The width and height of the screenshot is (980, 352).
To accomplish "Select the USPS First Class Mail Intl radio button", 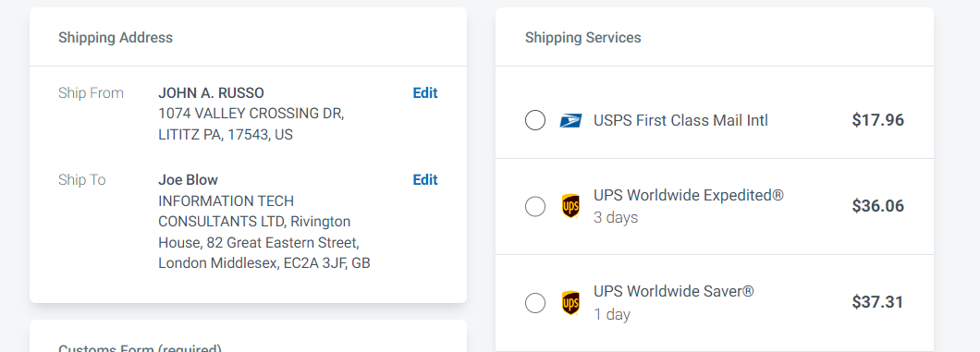I will click(535, 120).
